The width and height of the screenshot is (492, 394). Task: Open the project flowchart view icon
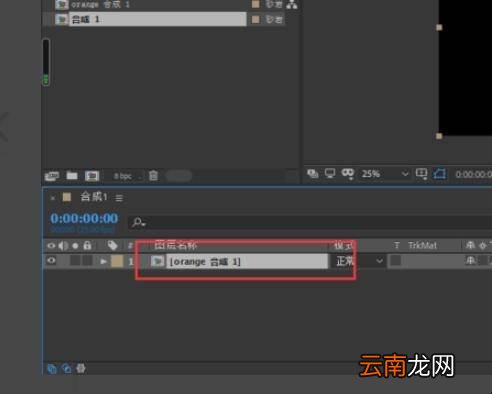(292, 5)
